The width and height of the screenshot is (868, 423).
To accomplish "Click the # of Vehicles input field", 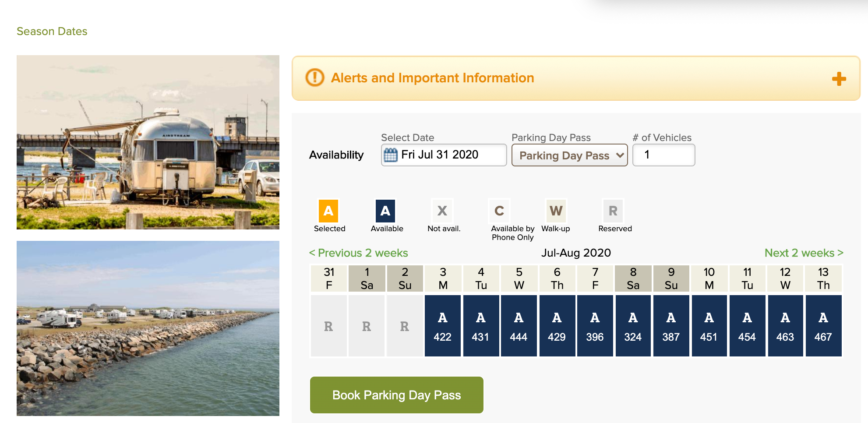I will 663,155.
